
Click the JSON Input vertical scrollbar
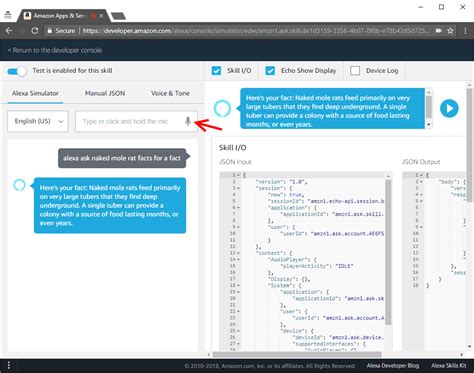(x=388, y=252)
